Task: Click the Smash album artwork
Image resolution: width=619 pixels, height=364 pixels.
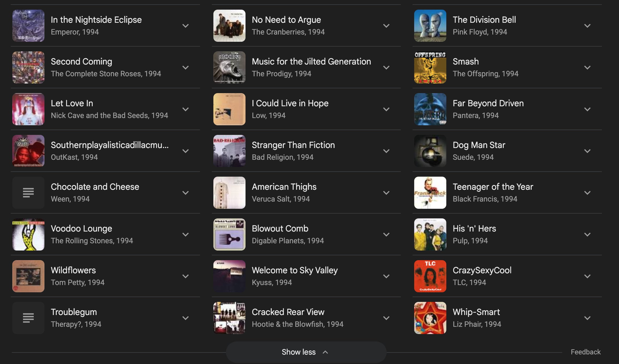Action: point(430,67)
